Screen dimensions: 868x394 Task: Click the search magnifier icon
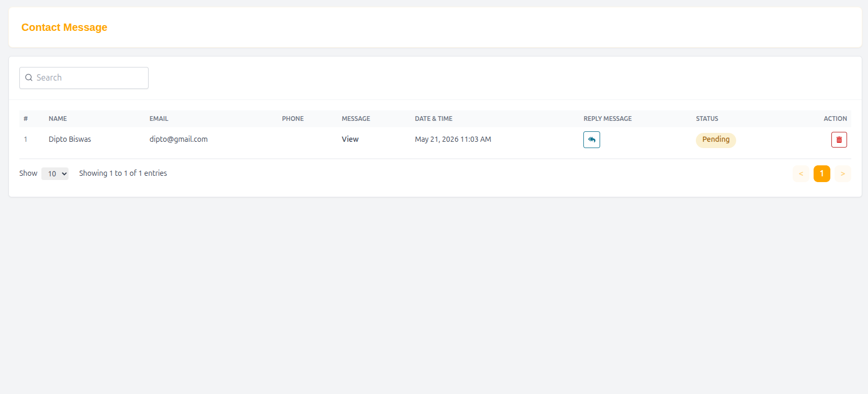tap(29, 77)
